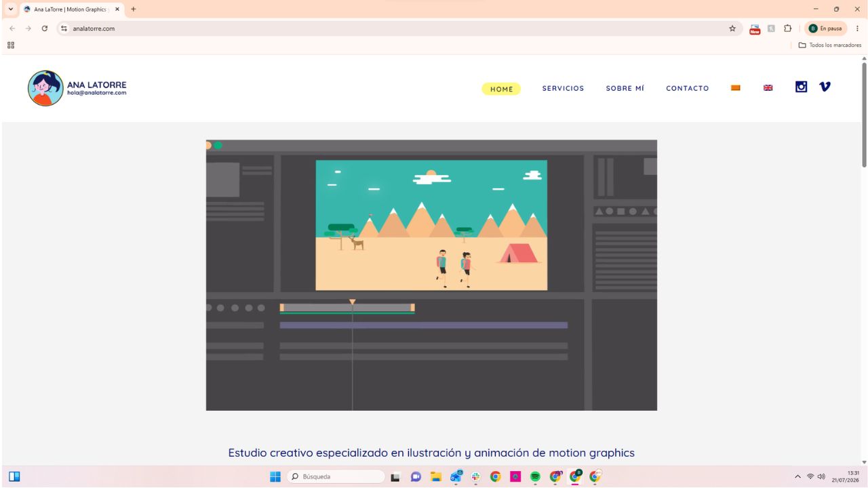The height and width of the screenshot is (488, 868).
Task: Open the gray extension icon beside New
Action: [x=772, y=28]
